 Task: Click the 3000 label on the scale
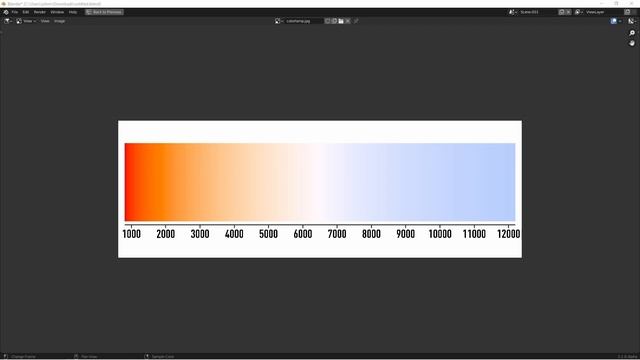(200, 234)
